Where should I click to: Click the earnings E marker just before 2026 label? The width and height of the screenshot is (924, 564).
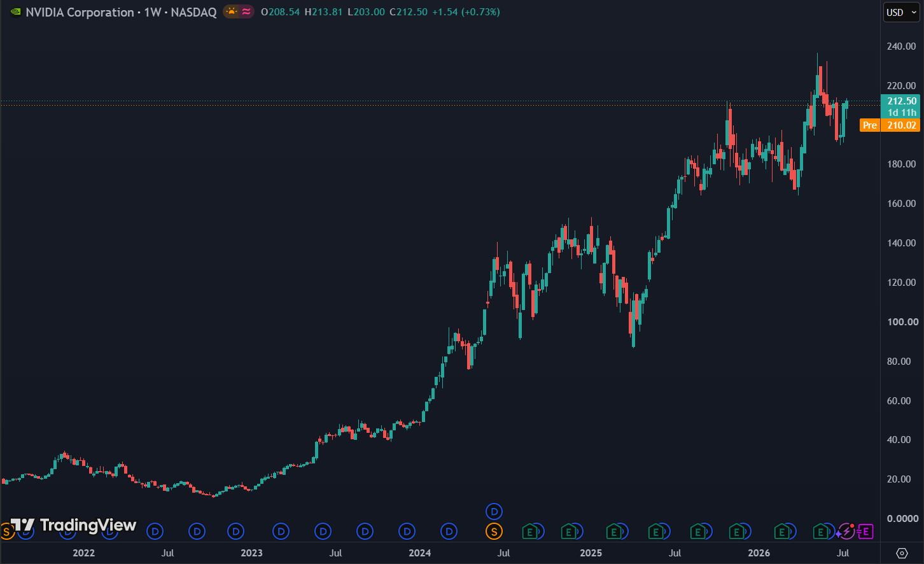pyautogui.click(x=736, y=531)
